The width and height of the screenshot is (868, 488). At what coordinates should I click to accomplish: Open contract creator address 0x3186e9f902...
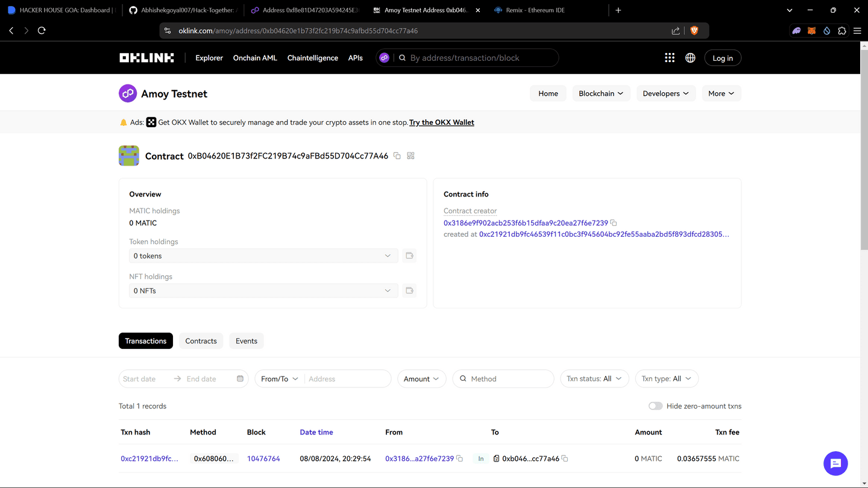[526, 223]
